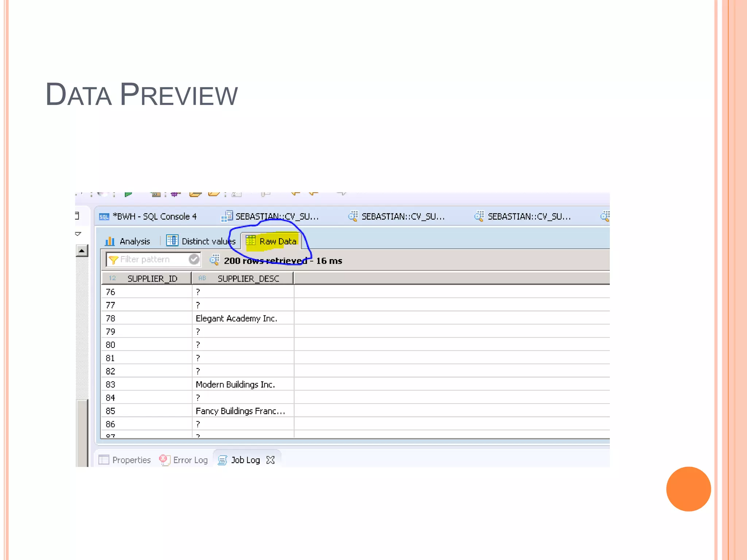The width and height of the screenshot is (747, 560).
Task: Click the SQL console tab icon
Action: pyautogui.click(x=104, y=217)
